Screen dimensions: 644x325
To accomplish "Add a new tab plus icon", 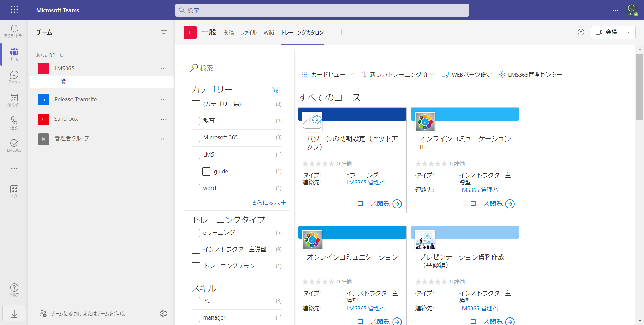I will [342, 32].
